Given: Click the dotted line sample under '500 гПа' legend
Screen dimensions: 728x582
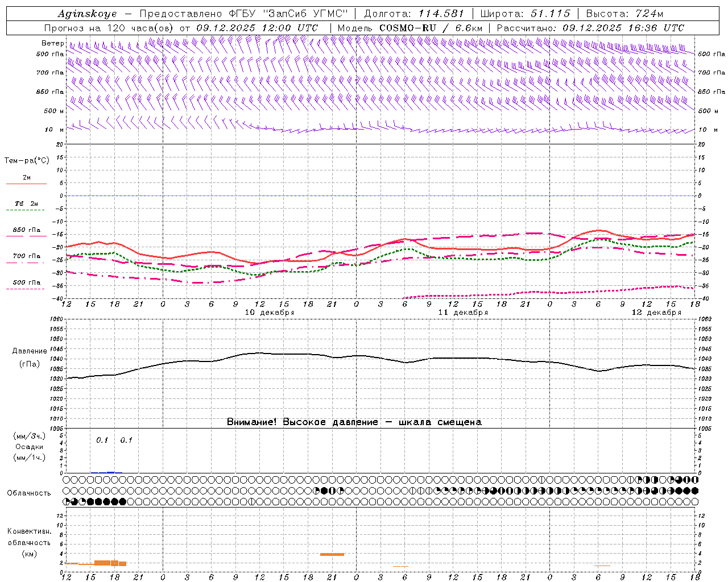Looking at the screenshot, I should pos(26,289).
